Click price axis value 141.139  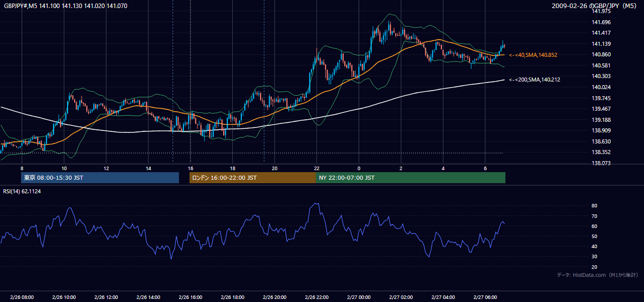601,44
